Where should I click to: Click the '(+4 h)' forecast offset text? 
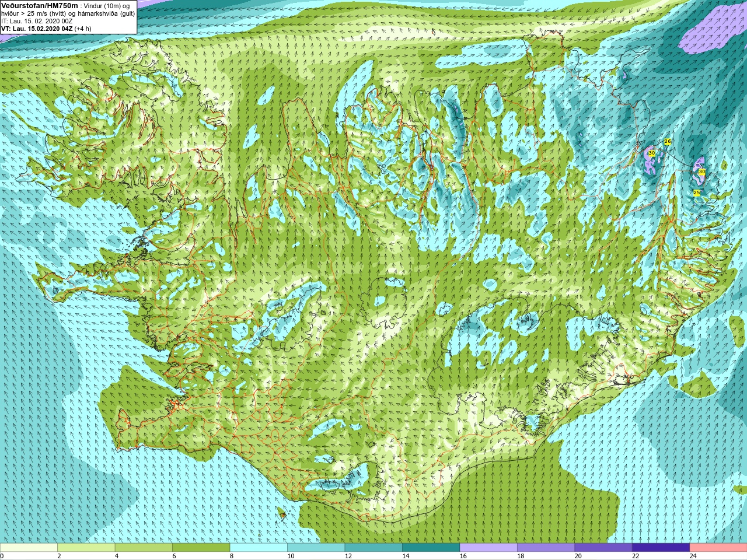[x=83, y=29]
